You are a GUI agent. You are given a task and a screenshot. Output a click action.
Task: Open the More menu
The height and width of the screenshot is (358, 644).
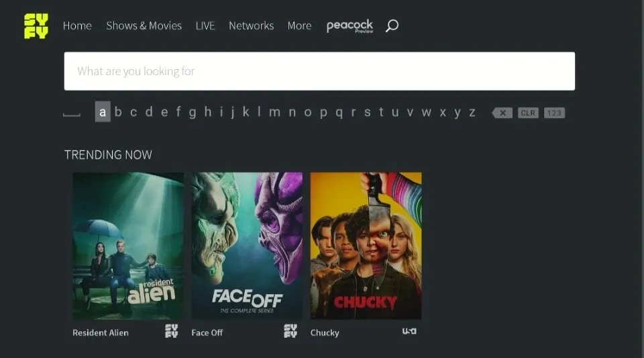tap(299, 26)
